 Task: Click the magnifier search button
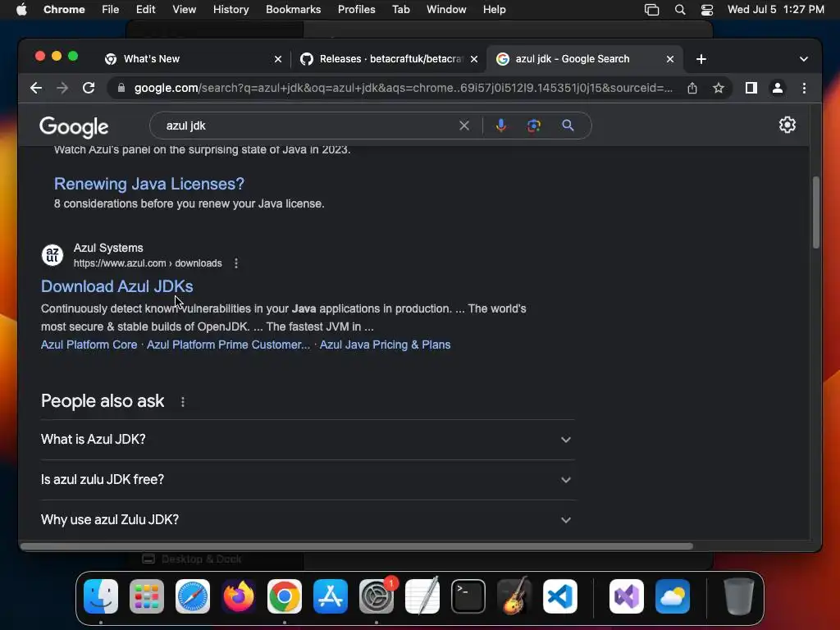tap(568, 126)
